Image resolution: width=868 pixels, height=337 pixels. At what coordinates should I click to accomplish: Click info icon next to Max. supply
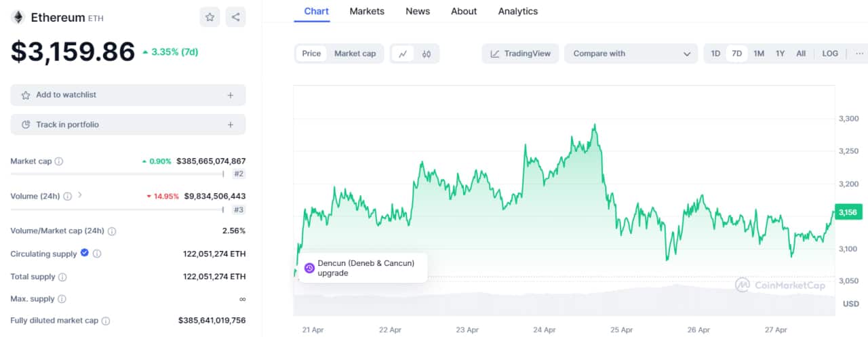point(62,299)
